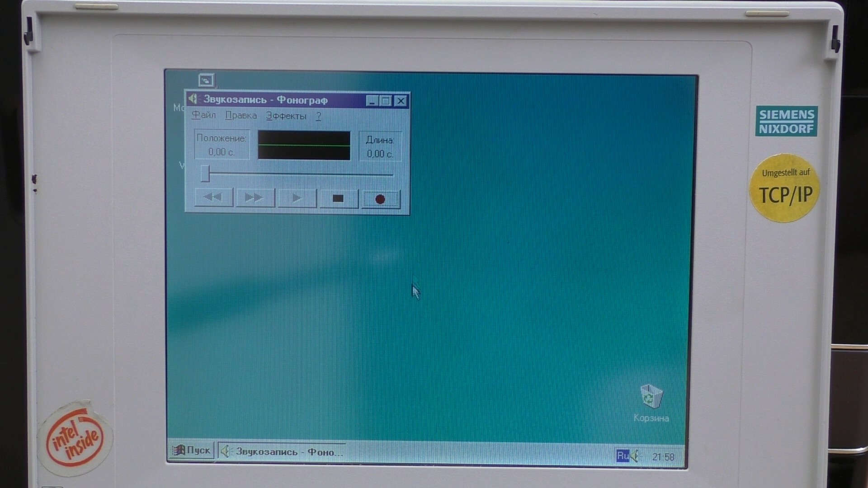Image resolution: width=868 pixels, height=488 pixels.
Task: Open the Пуск start menu
Action: (192, 450)
